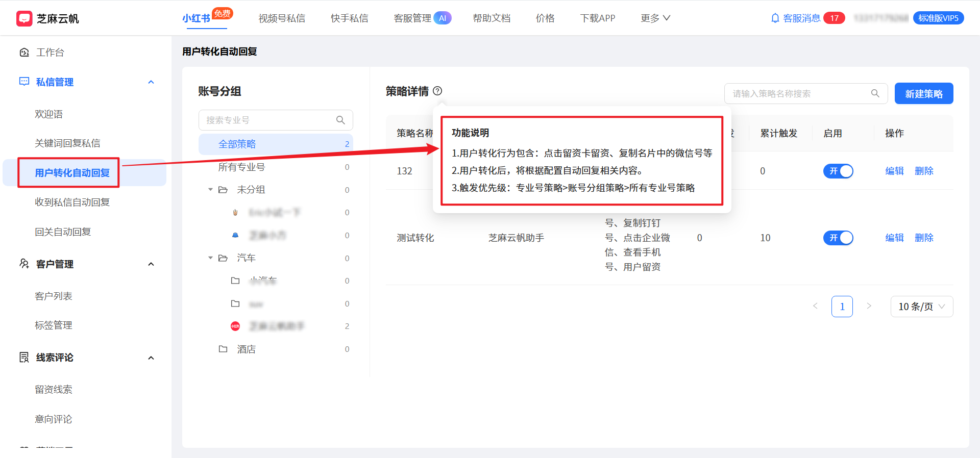Click the 酒店 folder icon

pos(223,349)
